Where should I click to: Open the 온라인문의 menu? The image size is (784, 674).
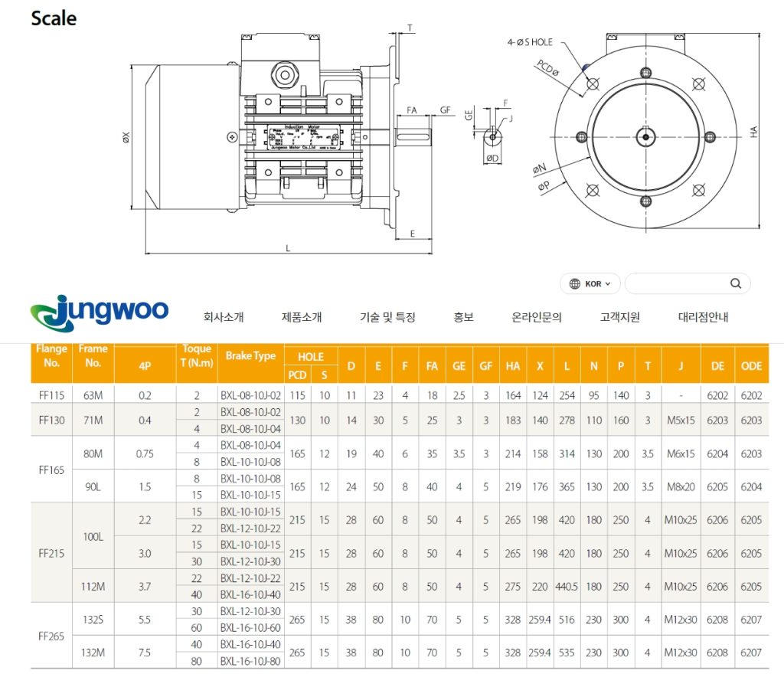point(537,317)
